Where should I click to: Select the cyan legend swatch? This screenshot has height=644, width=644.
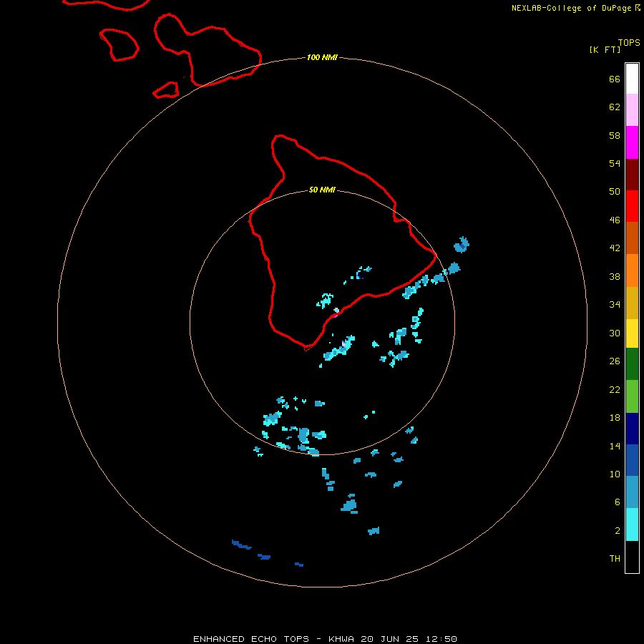632,525
